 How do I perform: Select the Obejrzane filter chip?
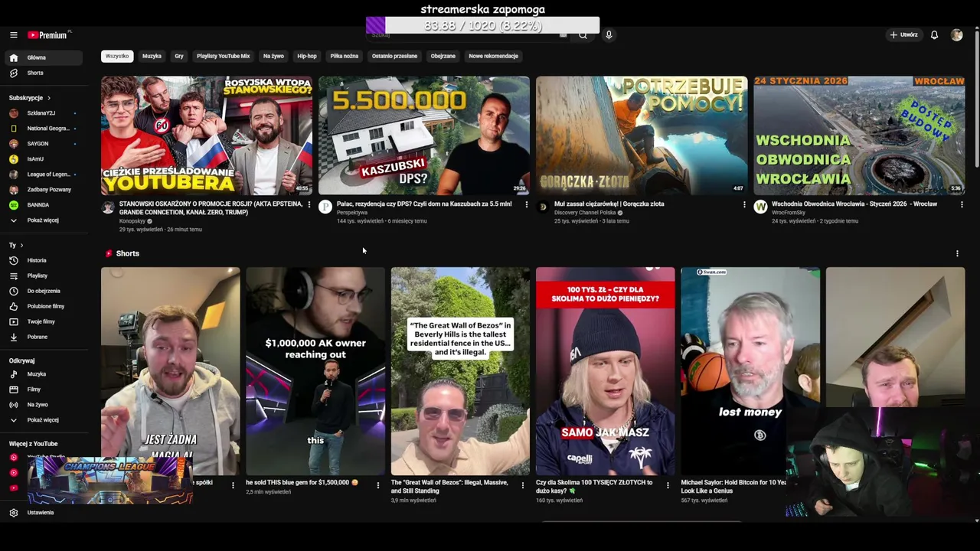[x=443, y=56]
